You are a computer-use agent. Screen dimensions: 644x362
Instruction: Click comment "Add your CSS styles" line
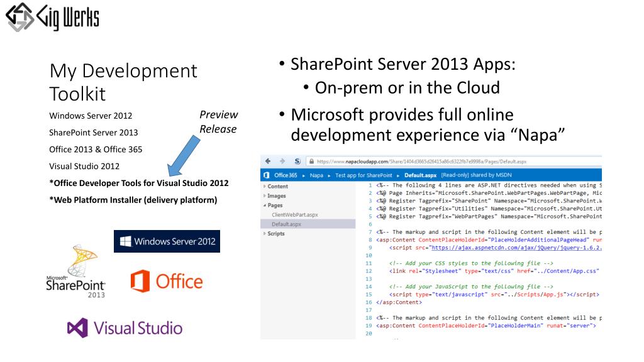[x=471, y=263]
